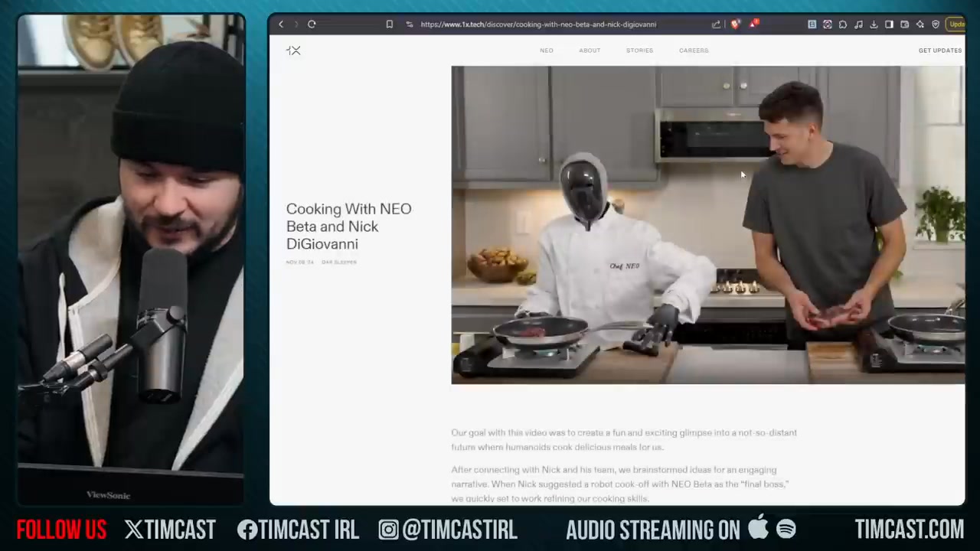The height and width of the screenshot is (551, 980).
Task: Open the Leo AI sparkle icon
Action: [x=920, y=24]
